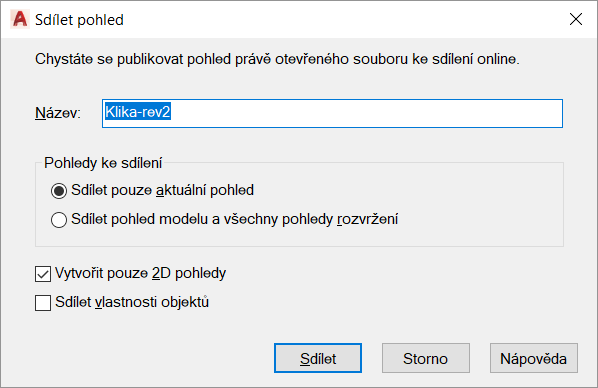This screenshot has height=388, width=598.
Task: Click the Název text input field
Action: click(332, 113)
